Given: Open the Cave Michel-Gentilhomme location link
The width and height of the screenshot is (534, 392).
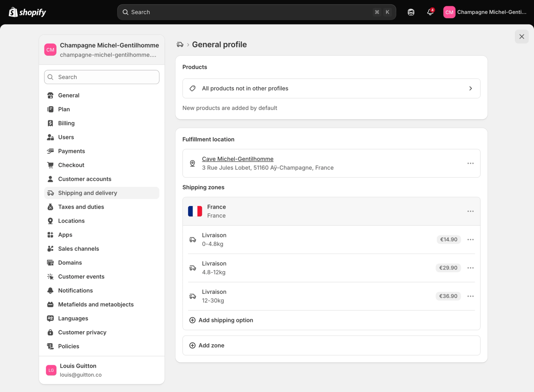Looking at the screenshot, I should click(238, 159).
